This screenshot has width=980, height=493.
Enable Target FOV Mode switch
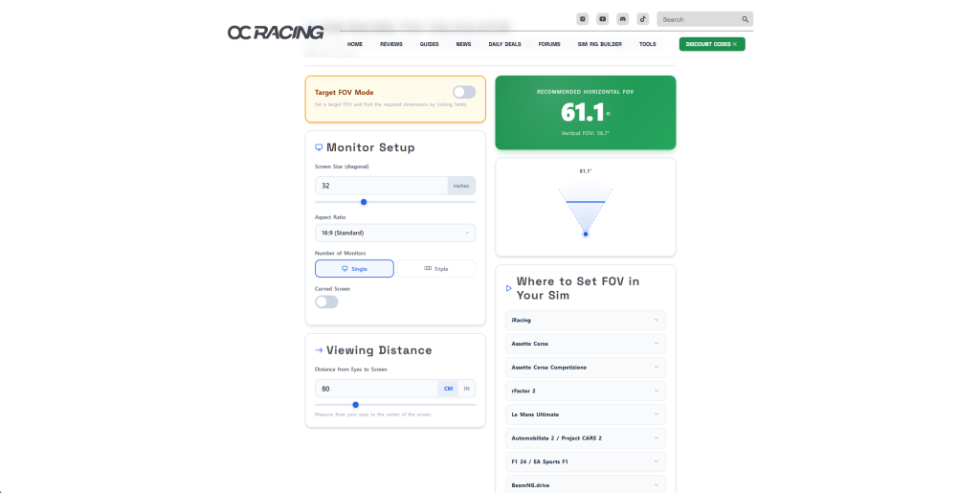[464, 92]
